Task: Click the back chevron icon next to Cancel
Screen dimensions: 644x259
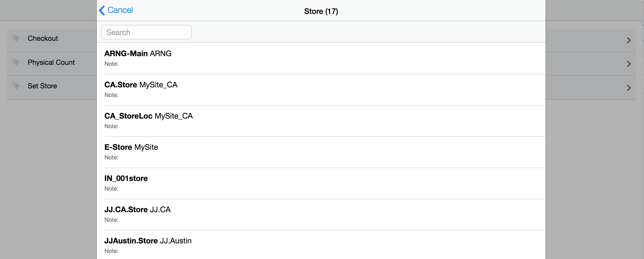Action: coord(102,11)
